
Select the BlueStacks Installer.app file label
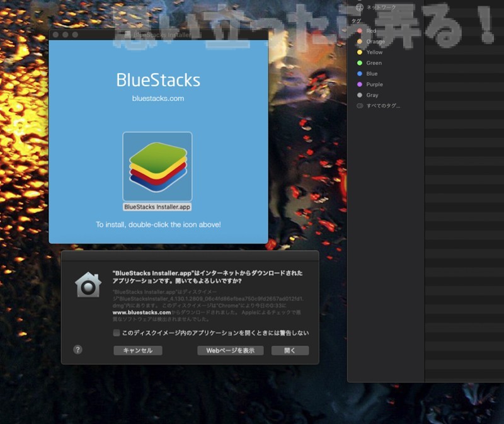pyautogui.click(x=157, y=207)
